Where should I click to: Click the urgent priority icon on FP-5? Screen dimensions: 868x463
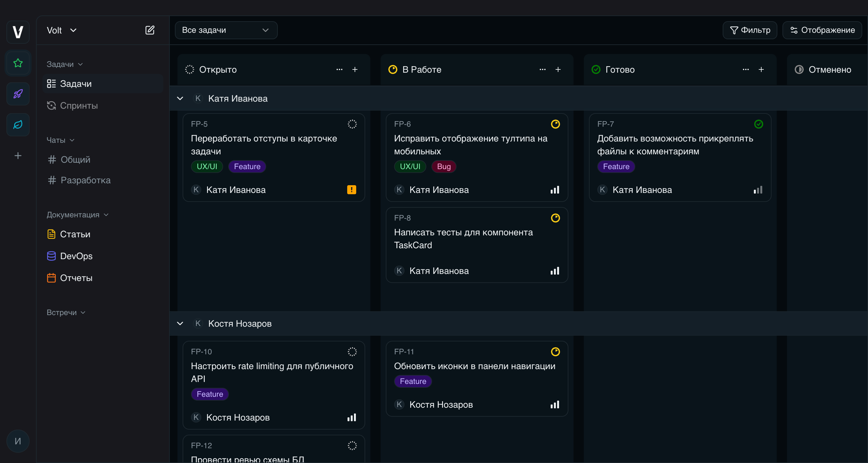coord(351,190)
